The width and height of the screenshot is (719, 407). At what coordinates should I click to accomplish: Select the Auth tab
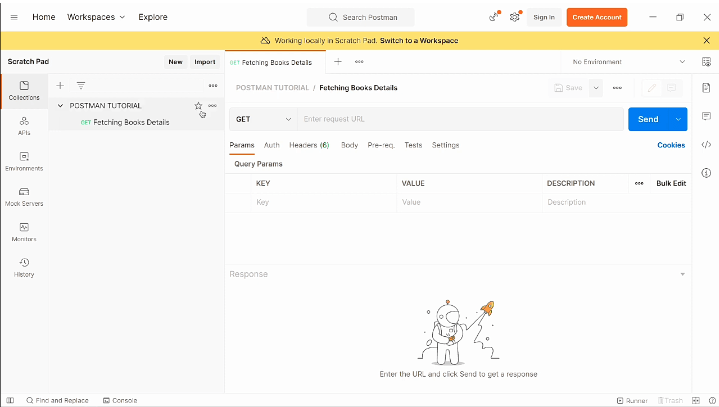(271, 145)
